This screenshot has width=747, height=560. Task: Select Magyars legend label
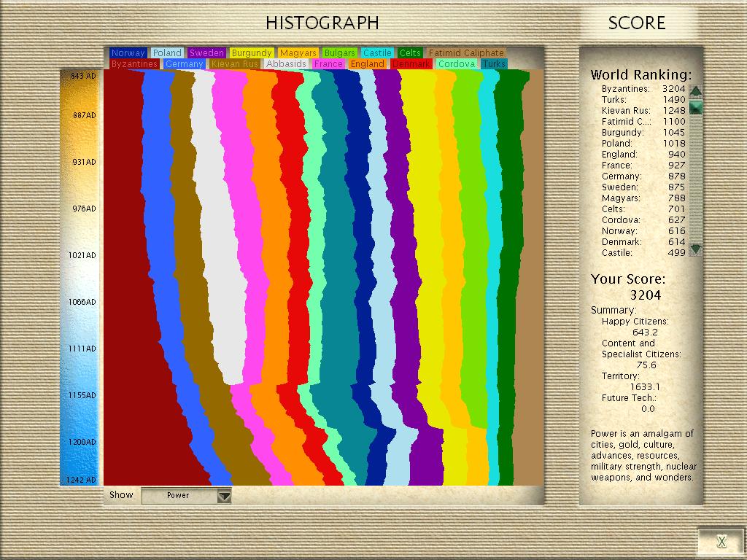pos(298,52)
